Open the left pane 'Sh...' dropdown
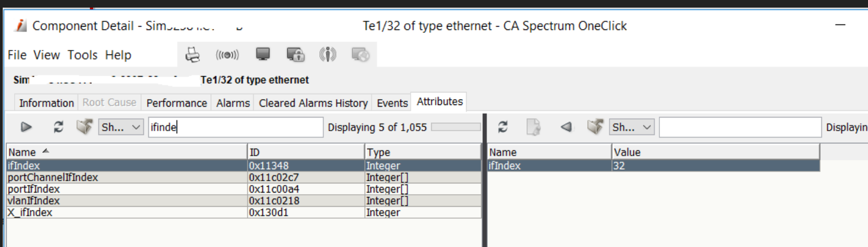 pyautogui.click(x=121, y=127)
